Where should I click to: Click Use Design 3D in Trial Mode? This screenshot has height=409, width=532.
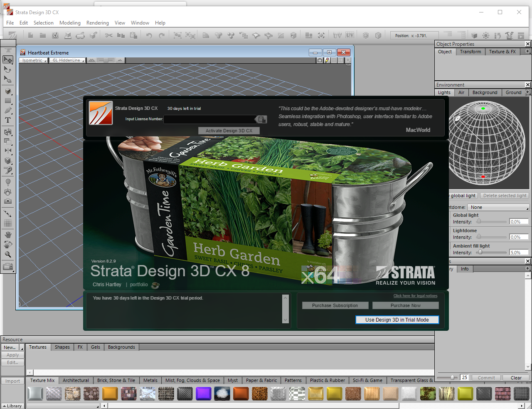pyautogui.click(x=397, y=320)
